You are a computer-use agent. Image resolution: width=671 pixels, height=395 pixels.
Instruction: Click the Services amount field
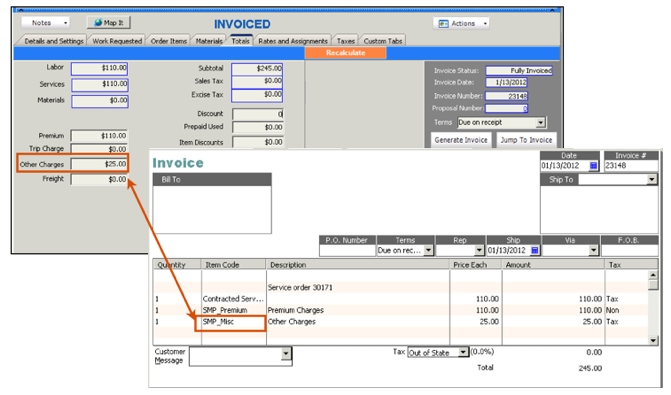100,85
